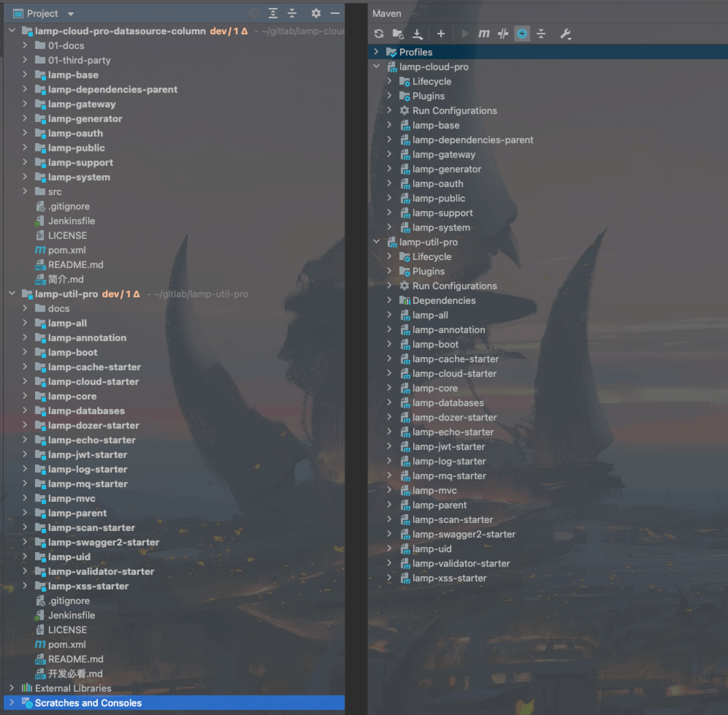Viewport: 728px width, 715px height.
Task: Click Collapse All icon in Maven toolbar
Action: 541,34
